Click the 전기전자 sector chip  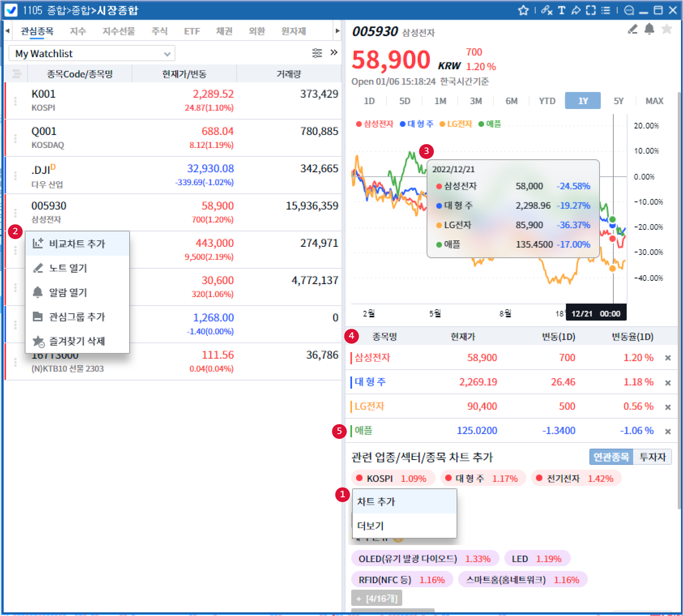[x=576, y=479]
